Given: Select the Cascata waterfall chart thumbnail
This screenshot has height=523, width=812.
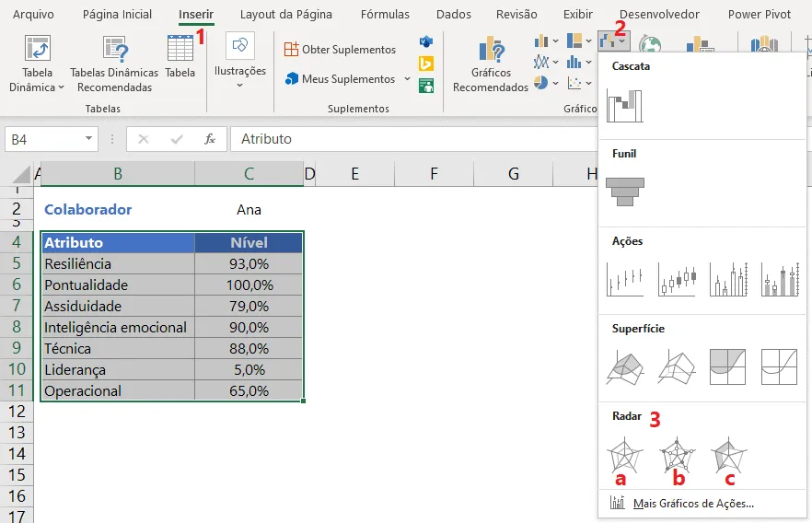Looking at the screenshot, I should [x=624, y=106].
